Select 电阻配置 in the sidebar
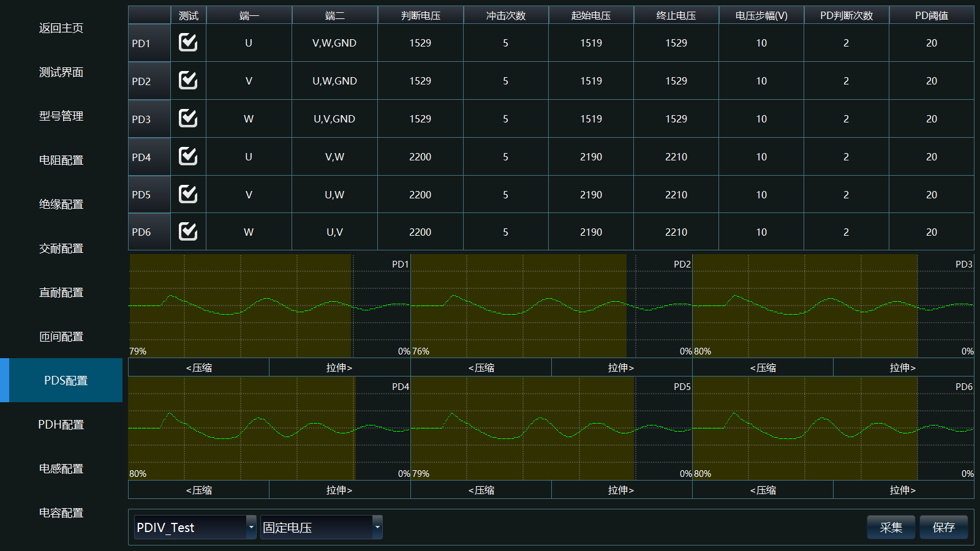The width and height of the screenshot is (980, 551). 61,160
